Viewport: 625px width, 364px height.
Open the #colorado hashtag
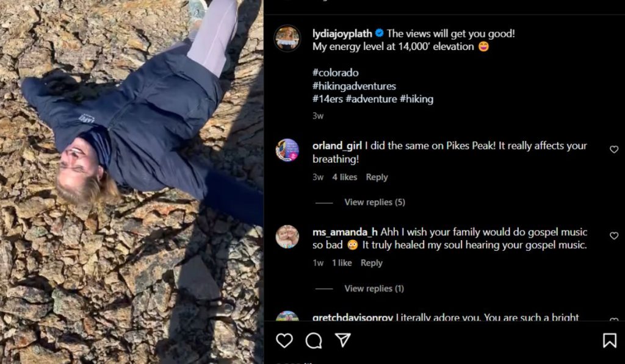pos(335,73)
